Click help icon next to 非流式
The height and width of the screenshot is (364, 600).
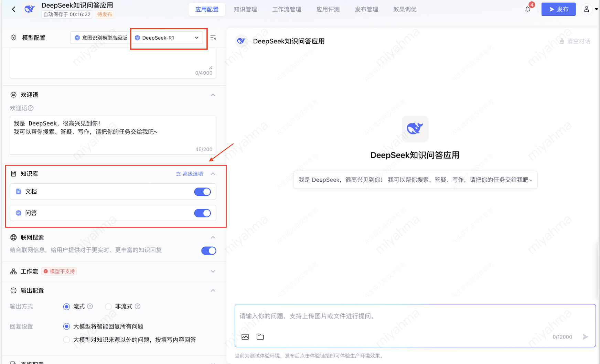(138, 306)
